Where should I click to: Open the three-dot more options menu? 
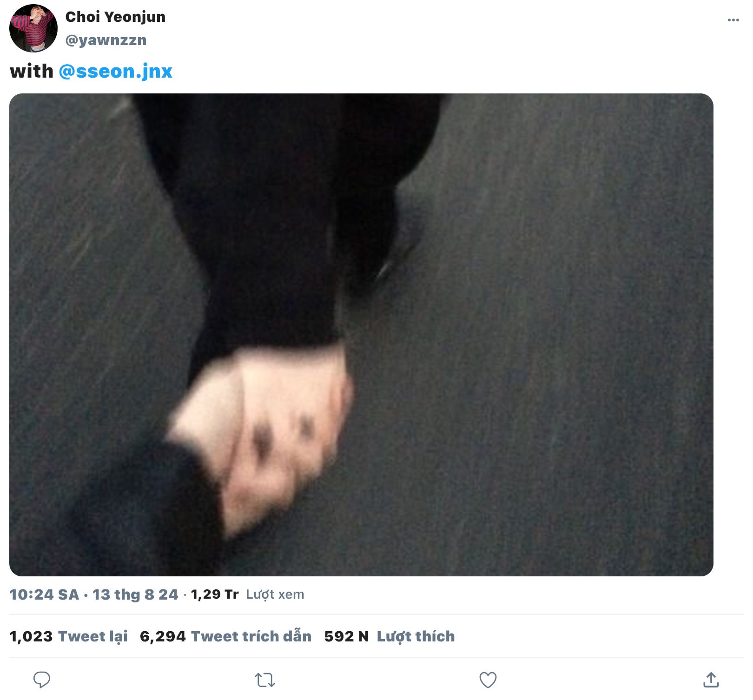pos(733,20)
